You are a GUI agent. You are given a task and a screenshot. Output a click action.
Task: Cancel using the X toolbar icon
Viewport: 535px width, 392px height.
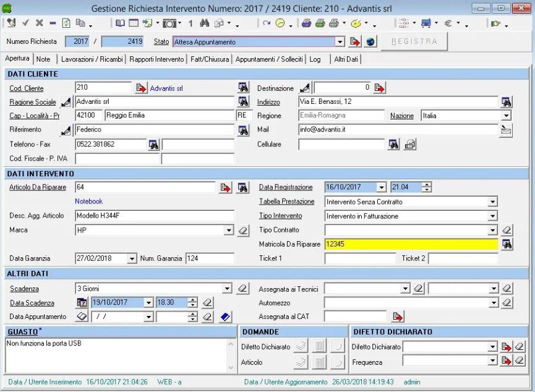tap(39, 23)
